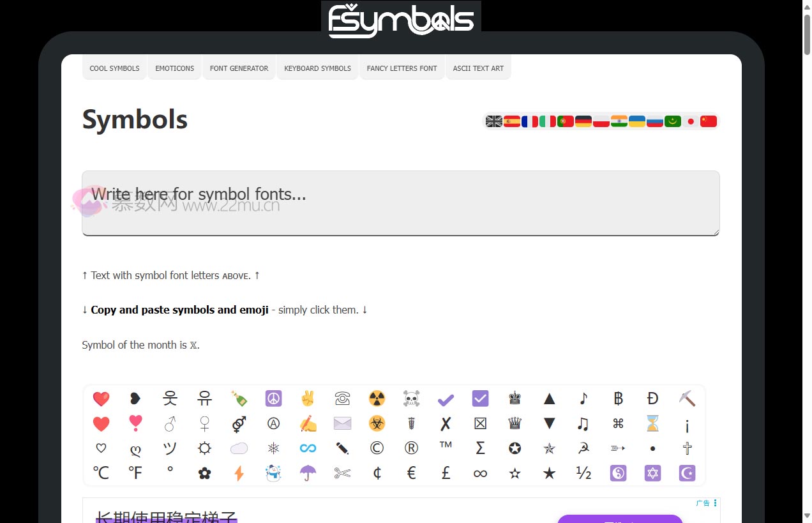Copy the skull and crossbones symbol
The image size is (812, 523).
pos(411,398)
